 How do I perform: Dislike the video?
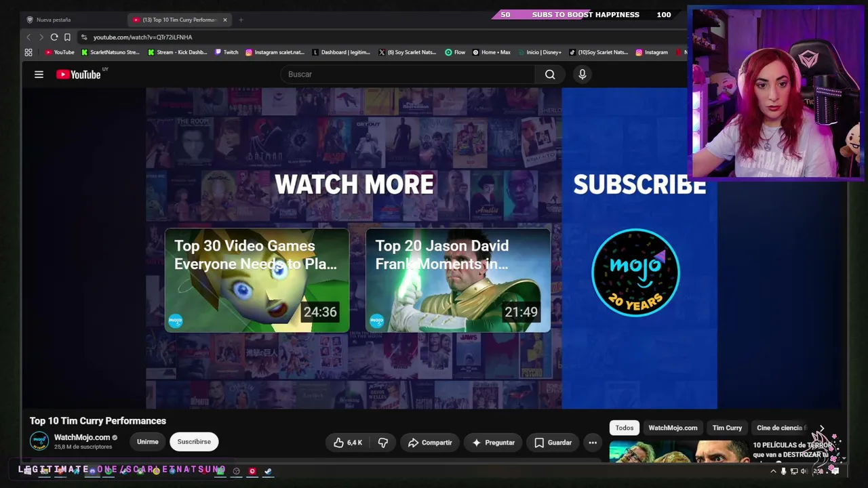(x=383, y=443)
